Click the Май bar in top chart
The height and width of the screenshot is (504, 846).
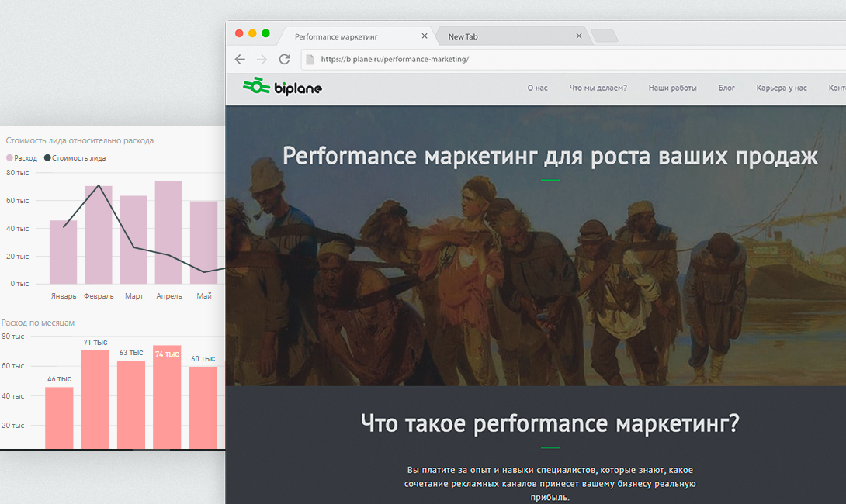[x=203, y=242]
